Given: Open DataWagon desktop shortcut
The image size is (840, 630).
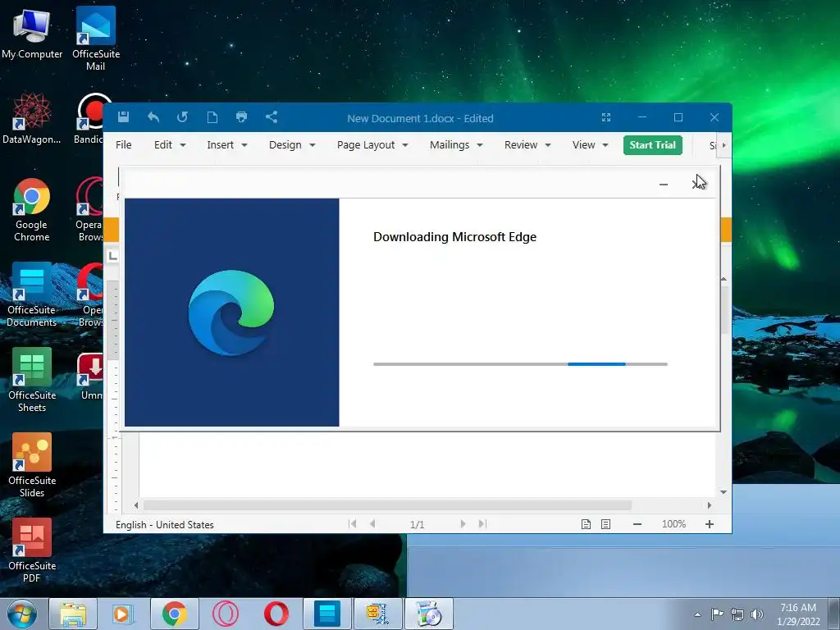Looking at the screenshot, I should pos(32,118).
